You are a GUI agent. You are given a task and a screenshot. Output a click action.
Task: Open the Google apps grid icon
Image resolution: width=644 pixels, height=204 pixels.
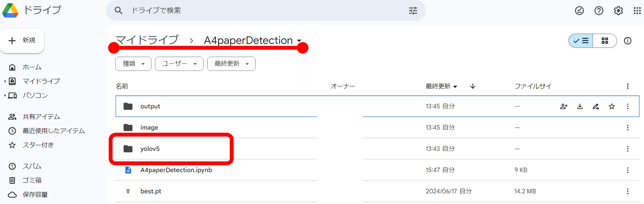point(637,11)
